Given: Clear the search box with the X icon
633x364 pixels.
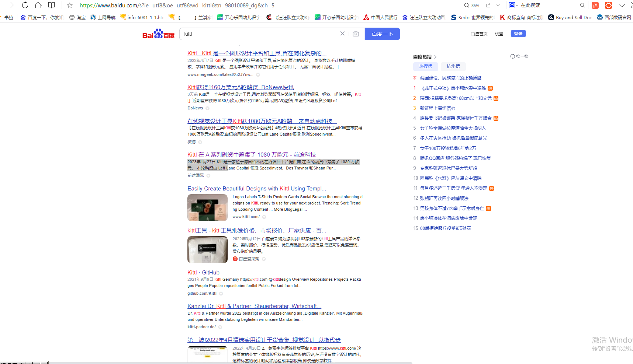Looking at the screenshot, I should pos(342,34).
